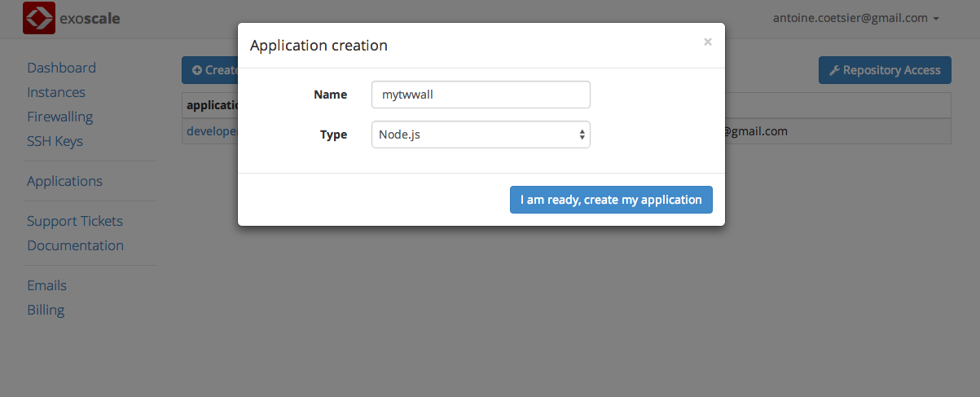Click the Name input field containing mytwwall
The width and height of the screenshot is (980, 397).
[x=481, y=95]
